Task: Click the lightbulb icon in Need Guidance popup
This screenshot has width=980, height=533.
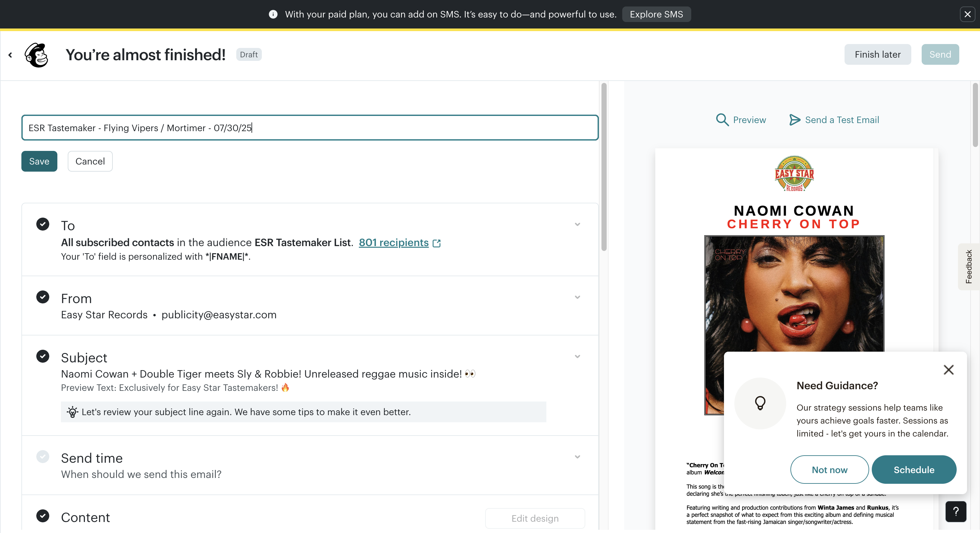Action: tap(760, 403)
